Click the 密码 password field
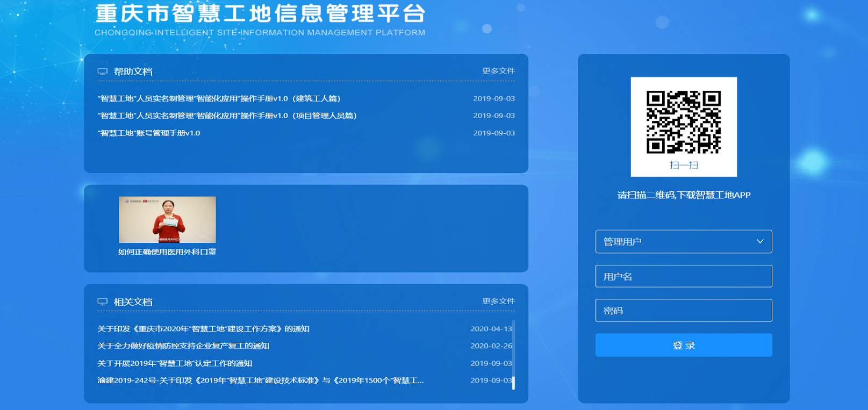 pos(684,311)
